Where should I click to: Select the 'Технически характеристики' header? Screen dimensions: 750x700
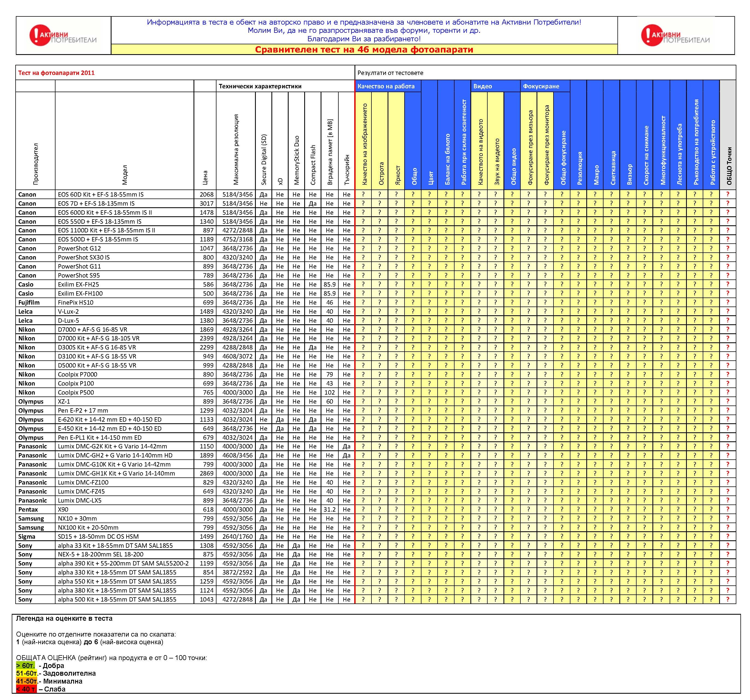coord(260,86)
